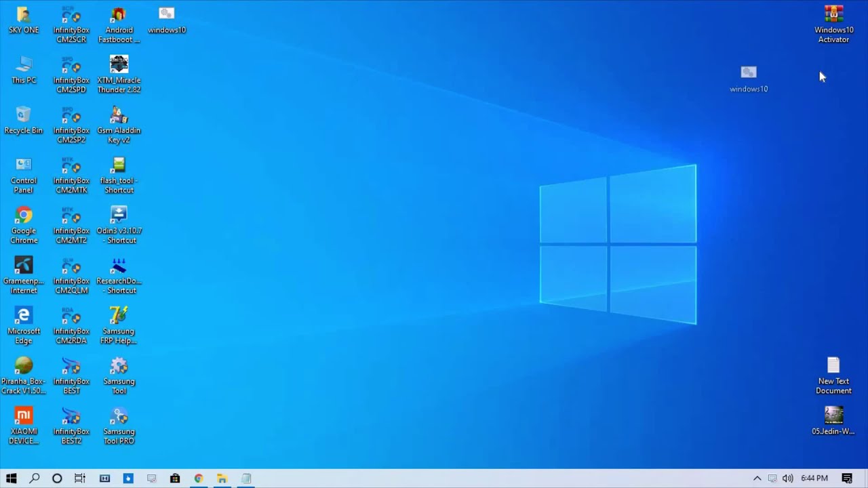Screen dimensions: 868x488
Task: Open Microsoft Store from taskbar
Action: click(175, 479)
